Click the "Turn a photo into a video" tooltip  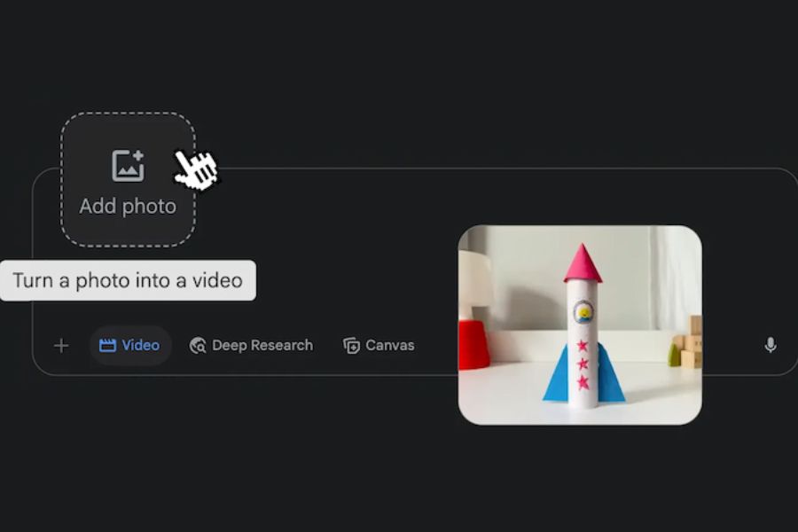128,281
